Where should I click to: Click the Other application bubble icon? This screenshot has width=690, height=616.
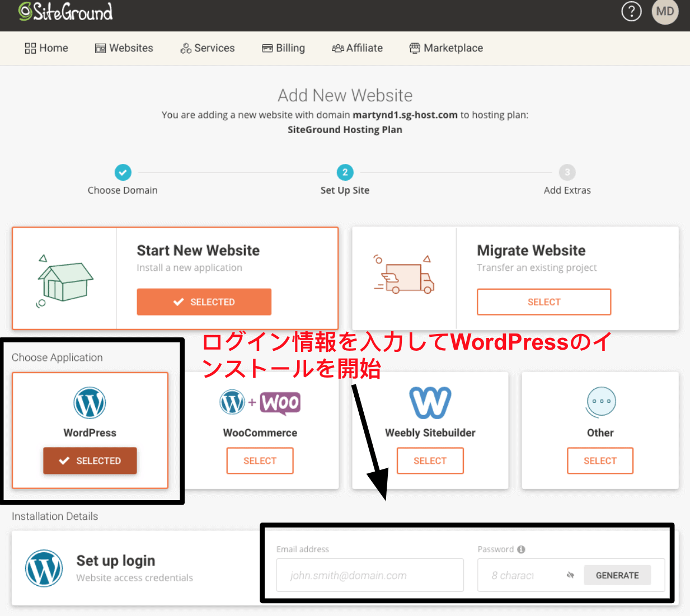pos(600,402)
